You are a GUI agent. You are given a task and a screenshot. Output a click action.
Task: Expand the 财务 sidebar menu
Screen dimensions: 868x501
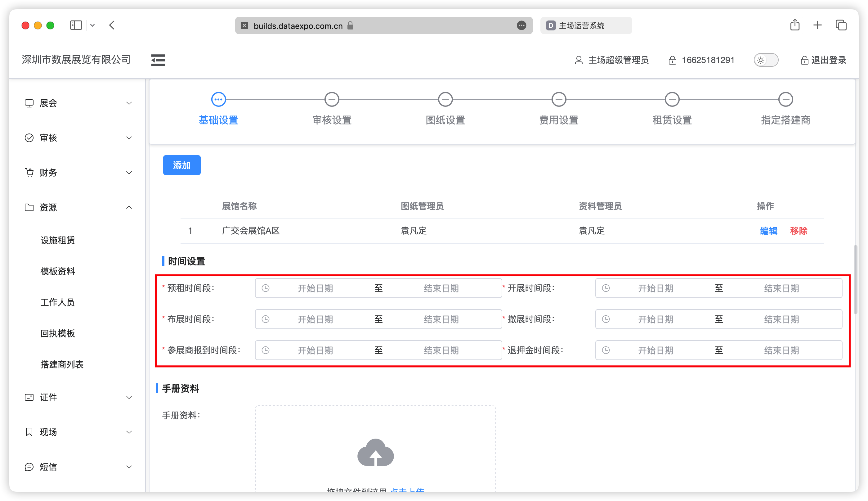coord(78,172)
